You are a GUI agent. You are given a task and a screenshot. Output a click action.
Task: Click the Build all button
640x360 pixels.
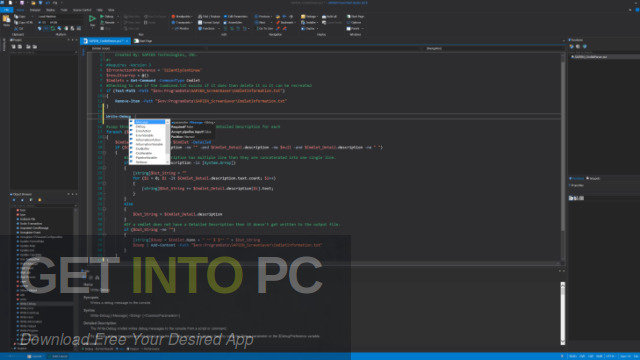pos(329,17)
